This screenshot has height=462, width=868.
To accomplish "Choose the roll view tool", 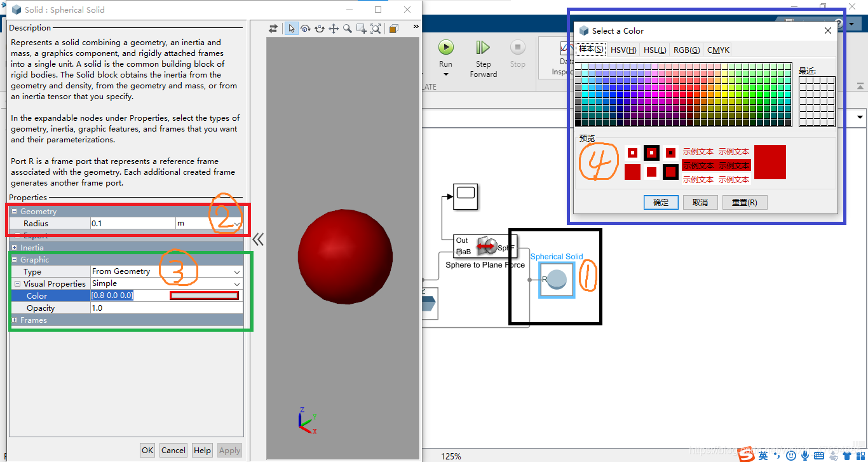I will pos(320,29).
